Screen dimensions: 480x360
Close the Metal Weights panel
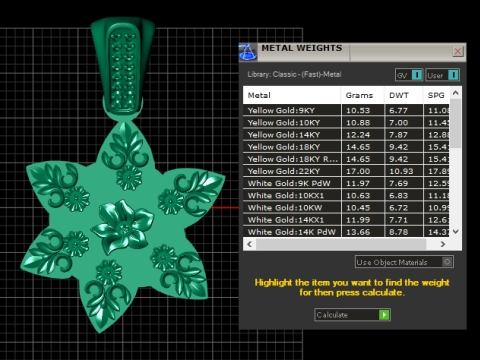[458, 51]
